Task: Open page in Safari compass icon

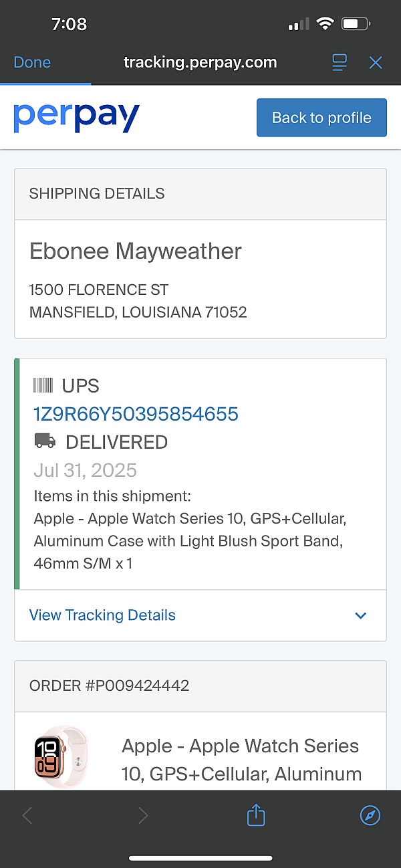Action: tap(370, 815)
